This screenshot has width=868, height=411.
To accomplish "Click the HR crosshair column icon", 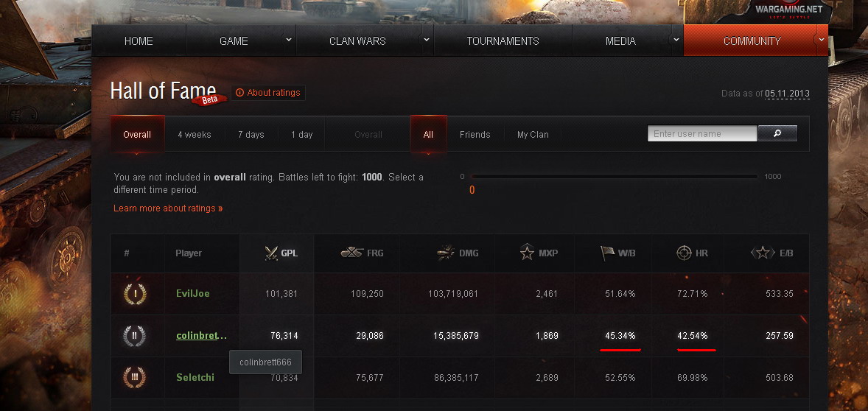I will point(683,253).
